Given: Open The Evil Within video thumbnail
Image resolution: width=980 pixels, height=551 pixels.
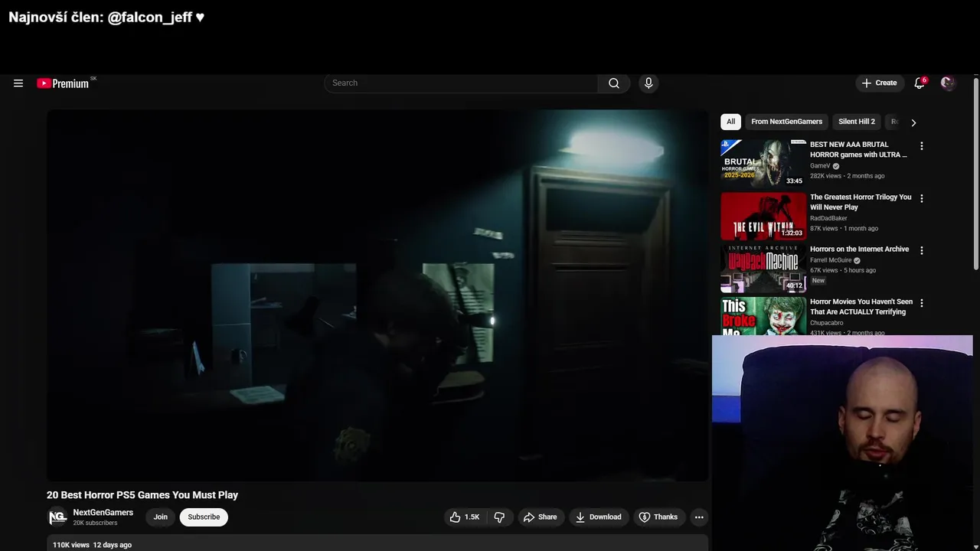Looking at the screenshot, I should click(x=763, y=216).
